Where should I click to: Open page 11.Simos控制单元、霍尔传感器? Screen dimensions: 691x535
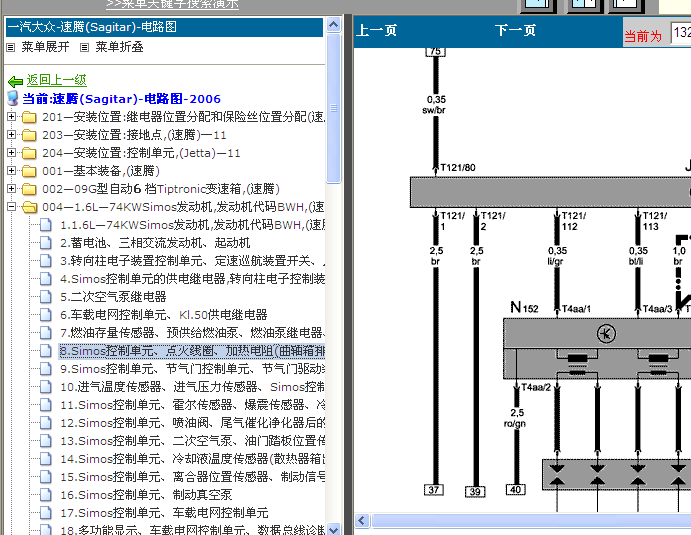click(x=193, y=405)
